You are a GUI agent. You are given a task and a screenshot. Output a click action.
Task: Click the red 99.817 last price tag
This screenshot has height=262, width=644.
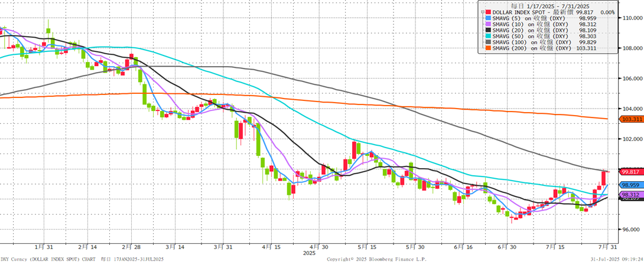[x=630, y=172]
